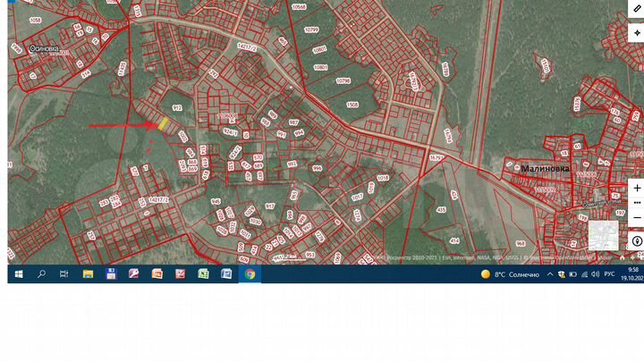Switch basemap using the minimap thumbnail
The width and height of the screenshot is (644, 361).
(x=603, y=235)
